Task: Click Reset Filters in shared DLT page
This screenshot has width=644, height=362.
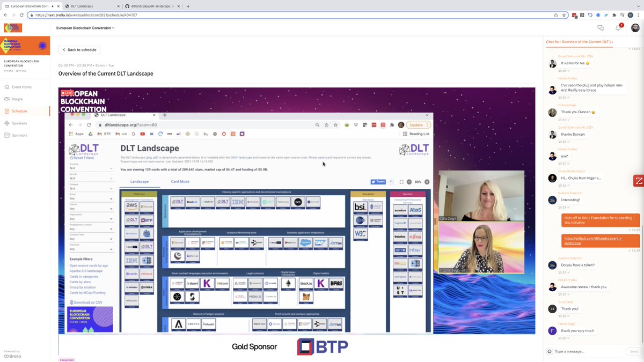Action: pyautogui.click(x=82, y=158)
